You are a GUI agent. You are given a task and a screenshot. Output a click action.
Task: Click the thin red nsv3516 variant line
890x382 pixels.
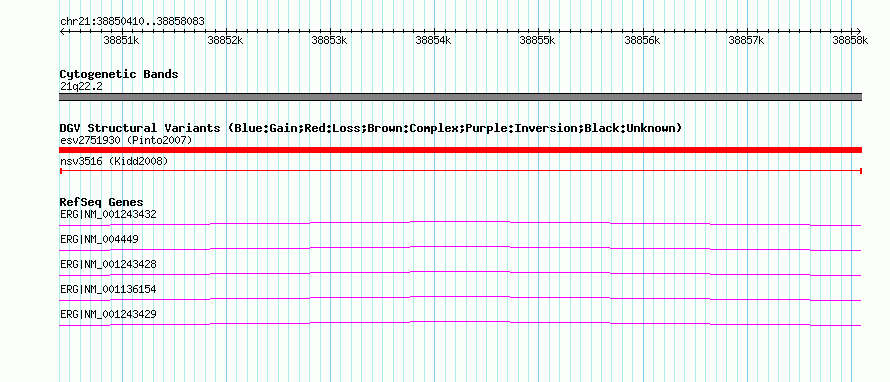click(461, 170)
